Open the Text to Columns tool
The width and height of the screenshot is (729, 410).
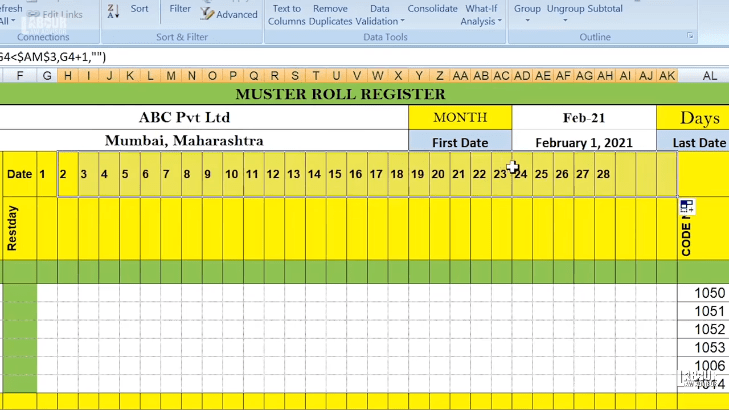tap(286, 15)
